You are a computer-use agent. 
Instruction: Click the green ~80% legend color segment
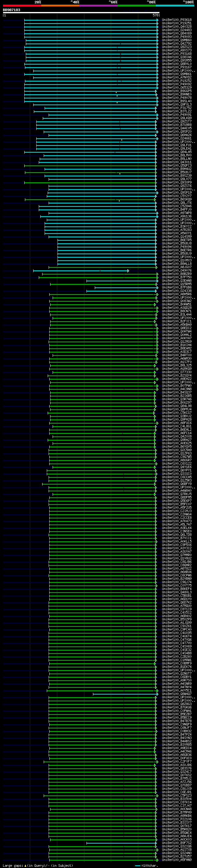pyautogui.click(x=137, y=6)
